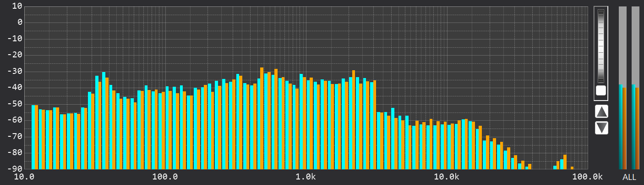The width and height of the screenshot is (644, 185).
Task: Click the right level meter bar
Action: coord(635,87)
